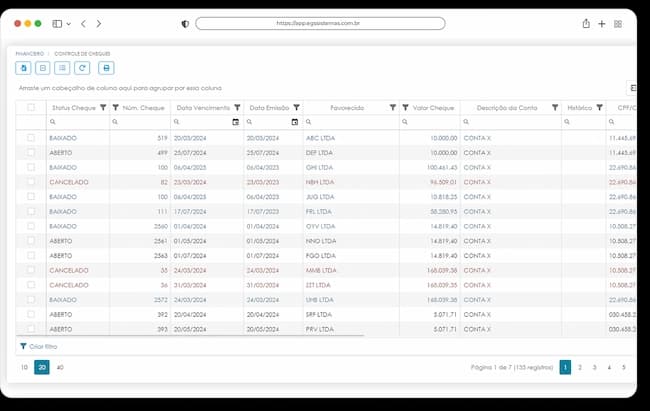650x411 pixels.
Task: Go to page 4 of results
Action: (x=609, y=367)
